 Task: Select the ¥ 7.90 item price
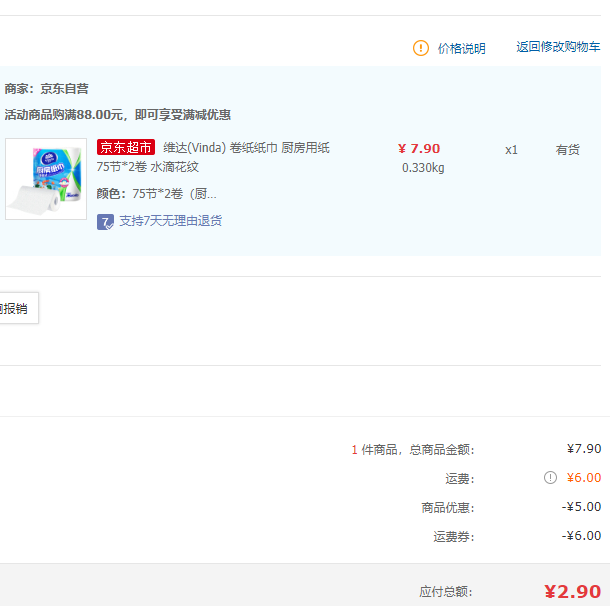point(419,149)
